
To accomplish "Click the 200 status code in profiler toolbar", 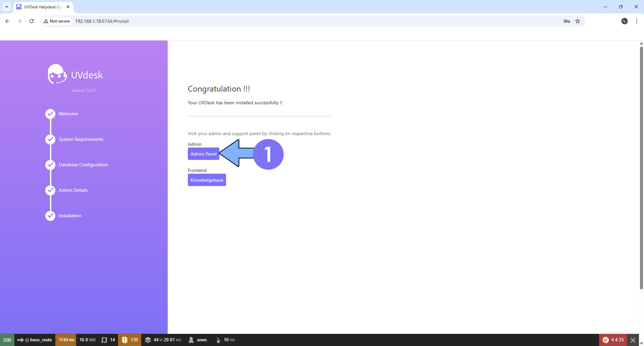I will [7, 340].
